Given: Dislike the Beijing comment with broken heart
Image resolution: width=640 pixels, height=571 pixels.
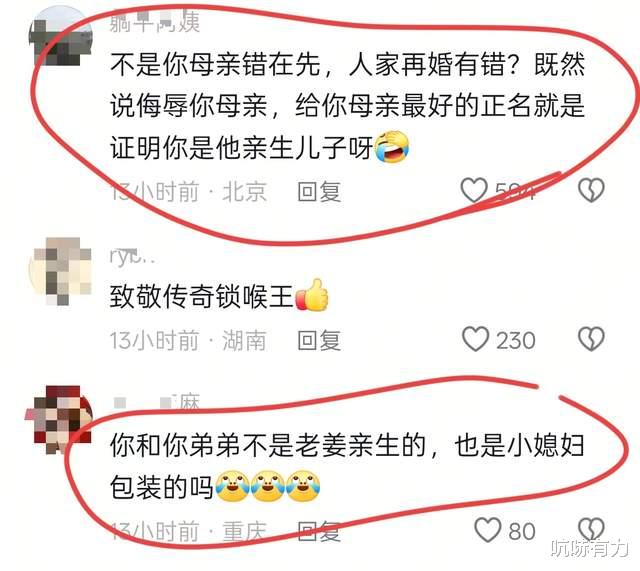Looking at the screenshot, I should (591, 190).
